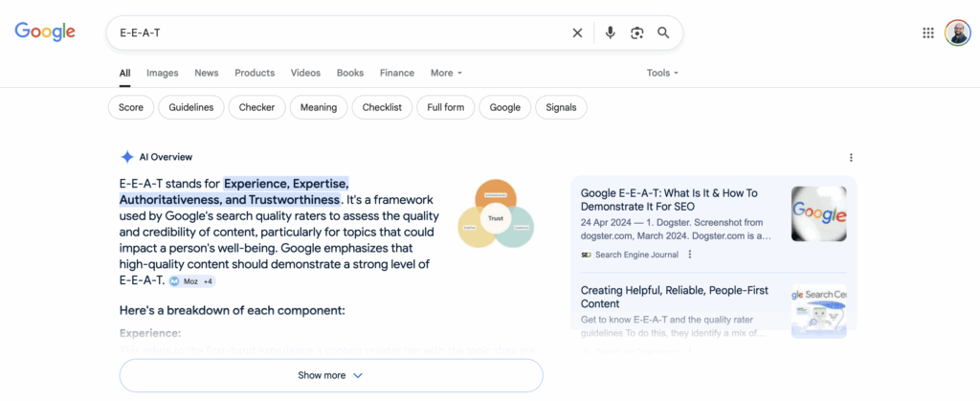Switch to the Products tab
The height and width of the screenshot is (401, 980).
click(255, 73)
